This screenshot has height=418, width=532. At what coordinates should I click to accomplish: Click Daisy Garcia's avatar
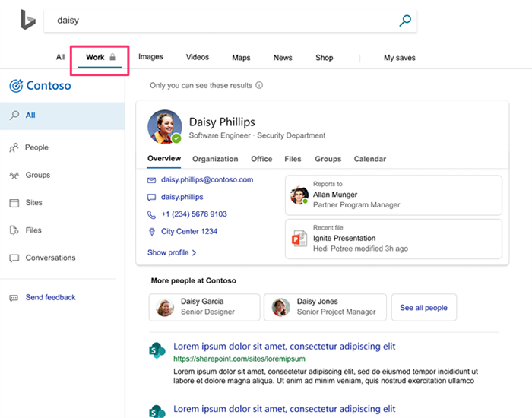click(165, 307)
